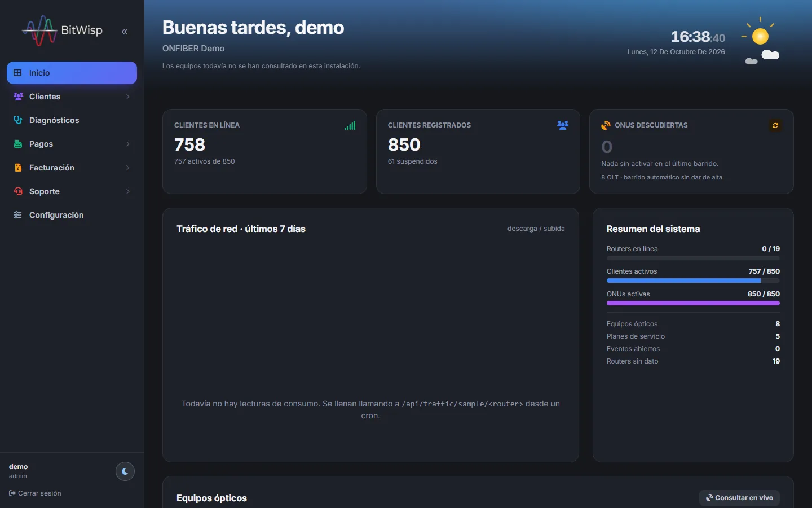Click the Equipos ópticos row in Resumen
Image resolution: width=812 pixels, height=508 pixels.
click(693, 324)
